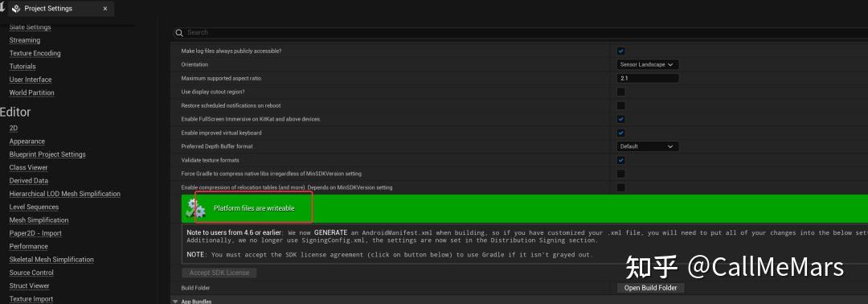868x304 pixels.
Task: Open Hierarchical LOD Mesh Simplification settings
Action: tap(65, 194)
